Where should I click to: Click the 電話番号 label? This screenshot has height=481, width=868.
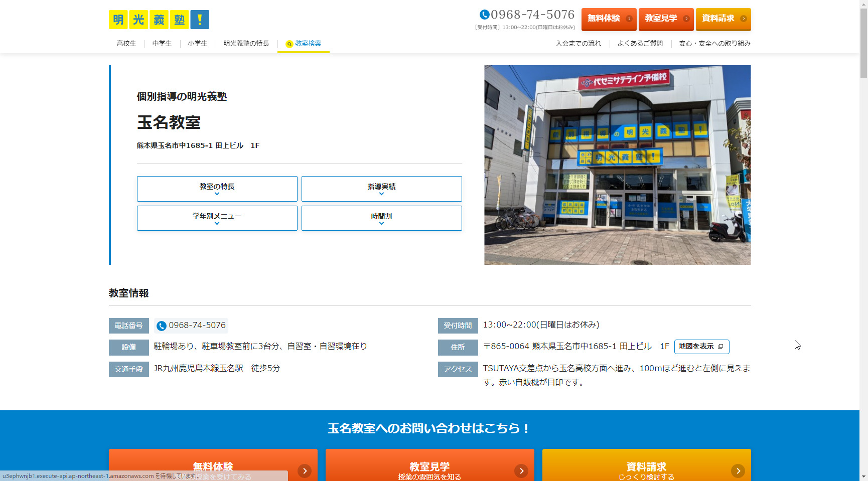pyautogui.click(x=129, y=326)
